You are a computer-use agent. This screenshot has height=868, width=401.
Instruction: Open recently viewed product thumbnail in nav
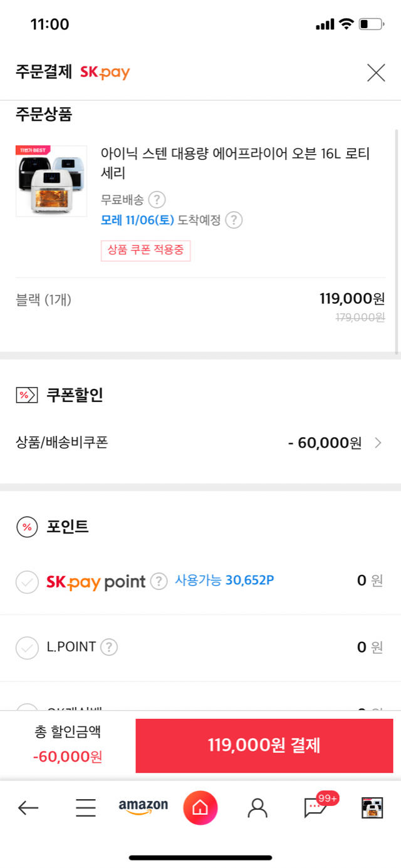pyautogui.click(x=372, y=808)
